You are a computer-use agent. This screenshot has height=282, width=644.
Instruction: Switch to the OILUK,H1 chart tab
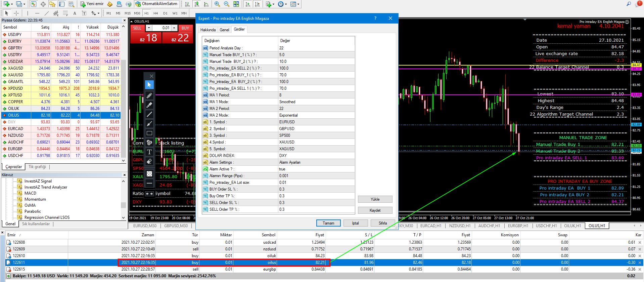572,226
